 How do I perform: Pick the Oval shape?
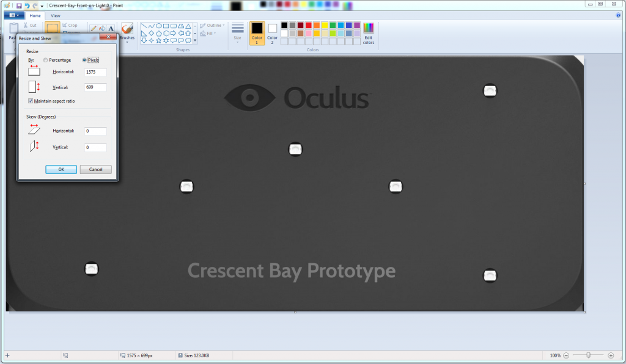[x=158, y=26]
